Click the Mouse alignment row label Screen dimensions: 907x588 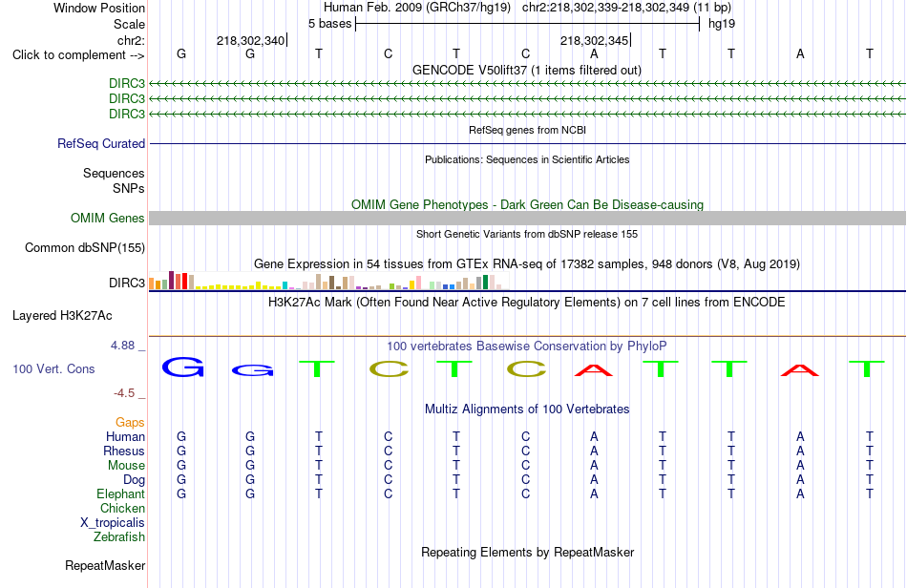pyautogui.click(x=126, y=466)
